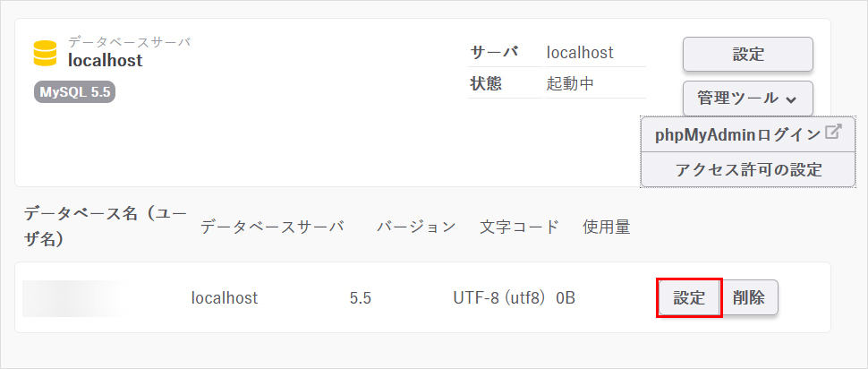Click the 文字コード column header
Image resolution: width=868 pixels, height=369 pixels.
[519, 227]
